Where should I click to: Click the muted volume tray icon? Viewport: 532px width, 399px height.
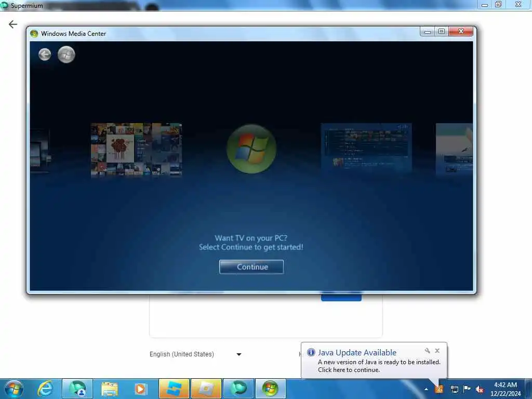pyautogui.click(x=480, y=389)
